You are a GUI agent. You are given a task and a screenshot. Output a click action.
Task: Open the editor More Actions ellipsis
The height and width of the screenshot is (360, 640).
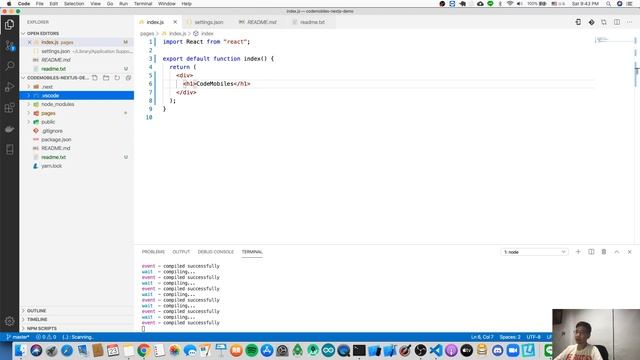(629, 22)
